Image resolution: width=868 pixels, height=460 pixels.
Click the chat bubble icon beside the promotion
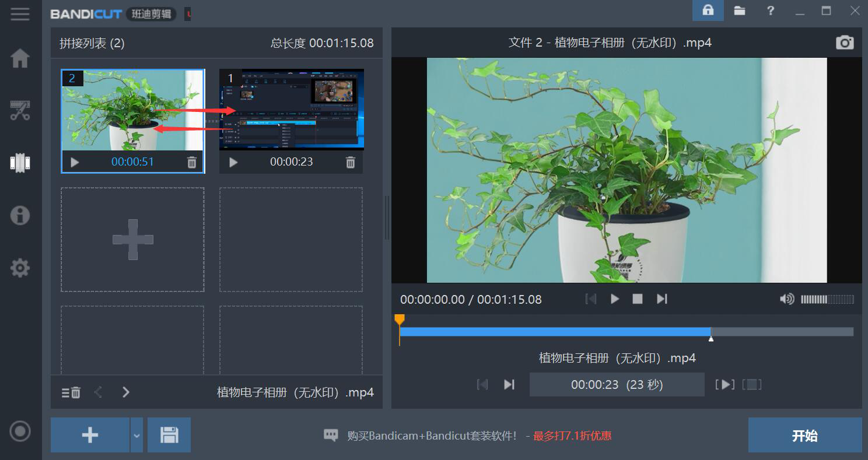[331, 436]
